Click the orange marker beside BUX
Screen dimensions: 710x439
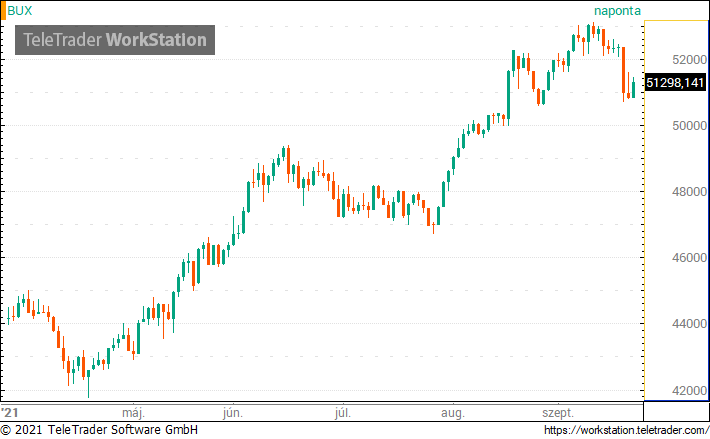point(4,11)
